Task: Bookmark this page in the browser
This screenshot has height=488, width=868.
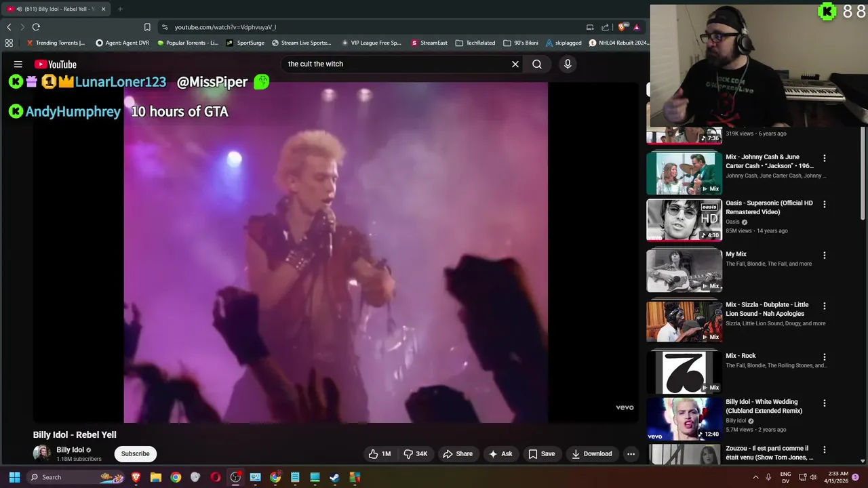Action: (x=147, y=27)
